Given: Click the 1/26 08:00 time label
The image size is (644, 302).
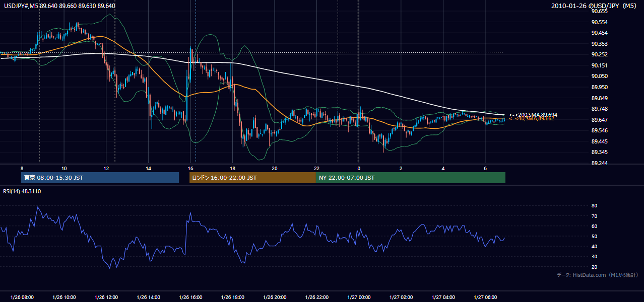Looking at the screenshot, I should (x=22, y=297).
